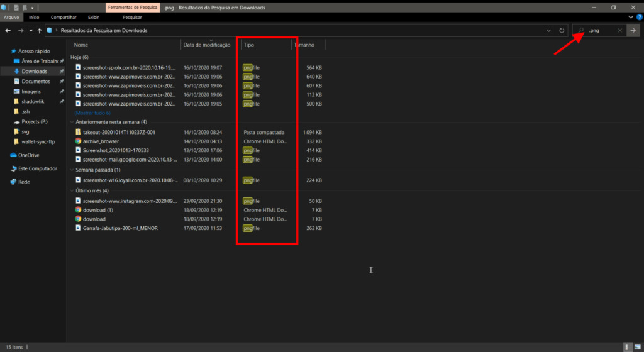Open the blue Help question icon
The width and height of the screenshot is (644, 352).
point(639,18)
